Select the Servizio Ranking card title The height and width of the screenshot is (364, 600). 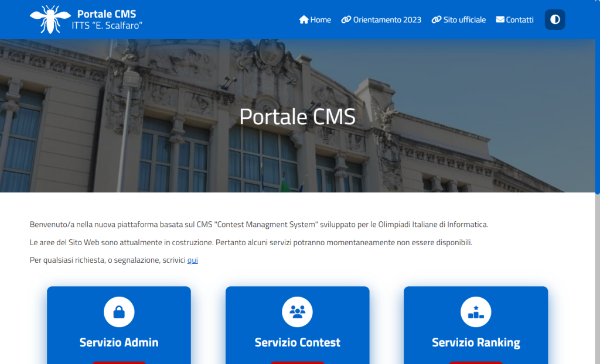tap(476, 342)
